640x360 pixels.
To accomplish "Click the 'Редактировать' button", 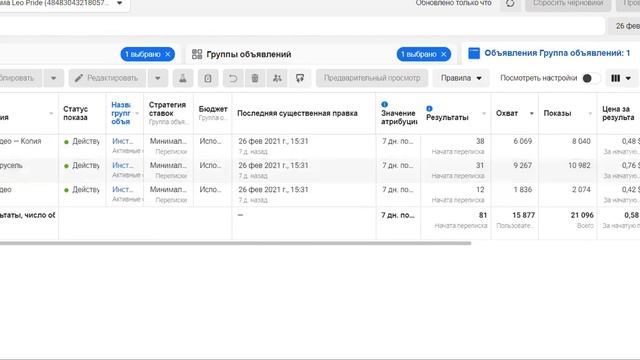I will [x=107, y=78].
